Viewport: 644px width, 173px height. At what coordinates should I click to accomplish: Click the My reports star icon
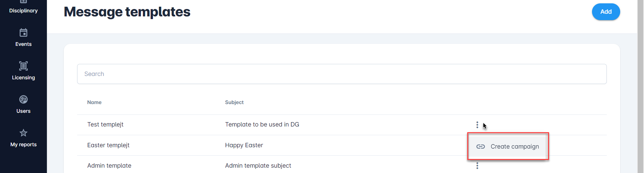pyautogui.click(x=23, y=133)
